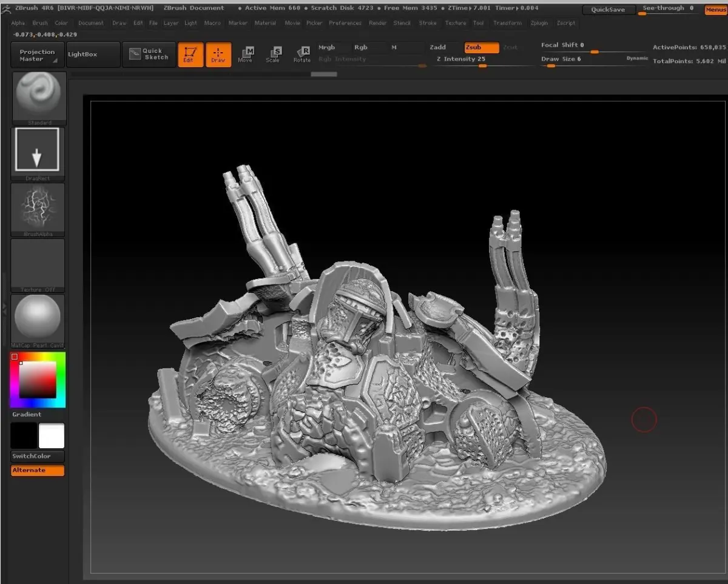Select the Move transform tool
The image size is (728, 584).
pos(246,55)
